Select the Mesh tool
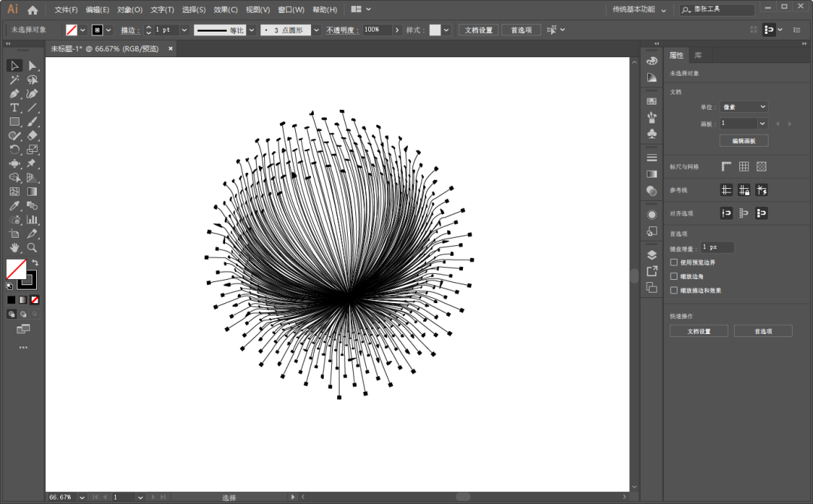The width and height of the screenshot is (813, 504). (14, 192)
